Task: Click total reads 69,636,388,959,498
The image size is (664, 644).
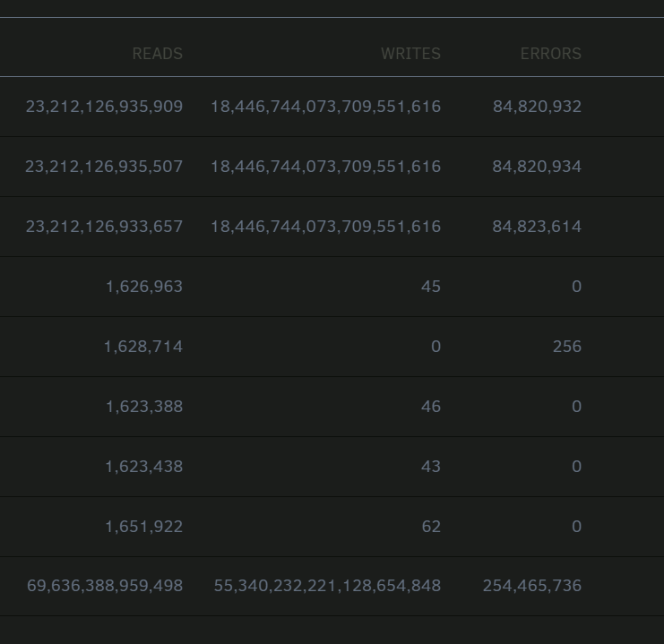Action: (105, 587)
